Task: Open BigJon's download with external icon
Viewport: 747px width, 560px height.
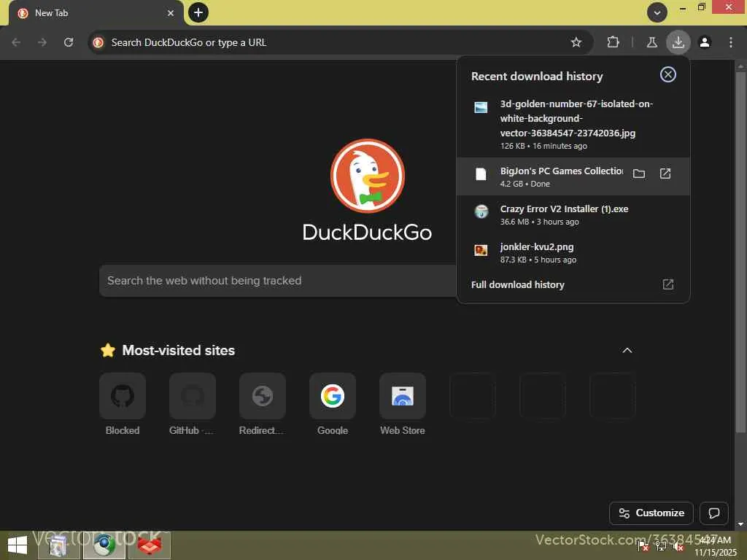Action: click(665, 174)
